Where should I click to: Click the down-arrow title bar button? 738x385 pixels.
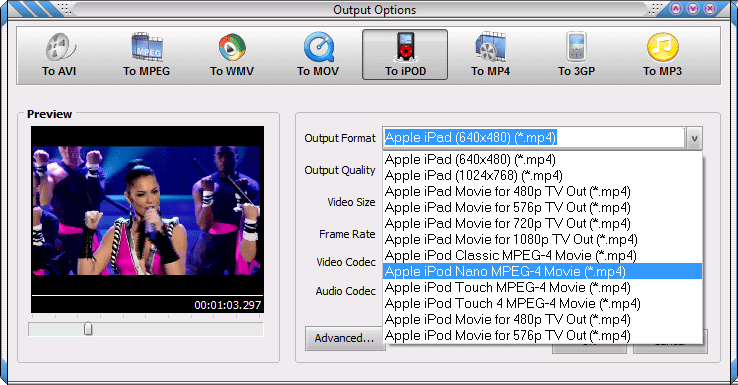click(693, 8)
